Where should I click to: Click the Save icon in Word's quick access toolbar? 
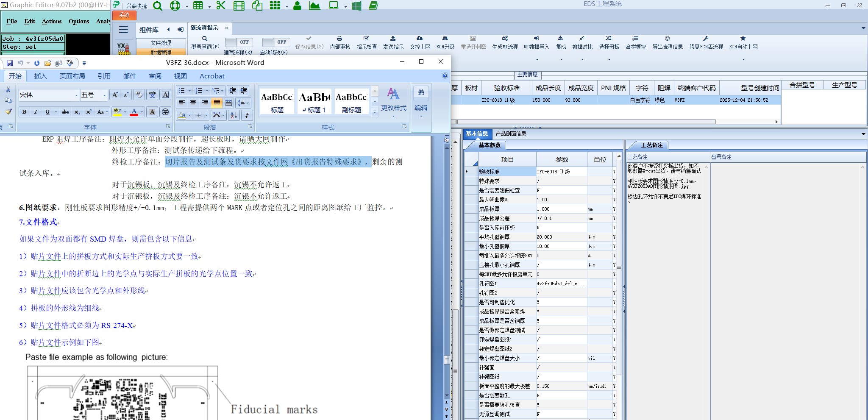pyautogui.click(x=10, y=63)
